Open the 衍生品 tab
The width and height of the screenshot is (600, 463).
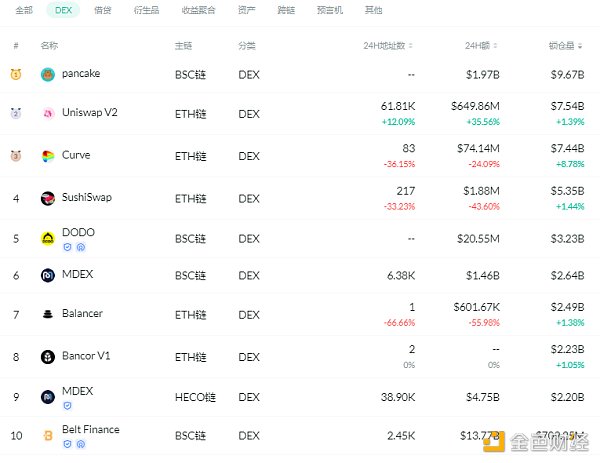tap(144, 10)
